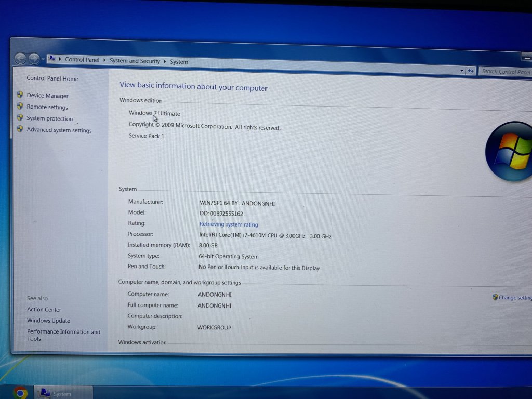Click the text Windows 7 Ultimate
Viewport: 532px width, 399px height.
(x=154, y=113)
